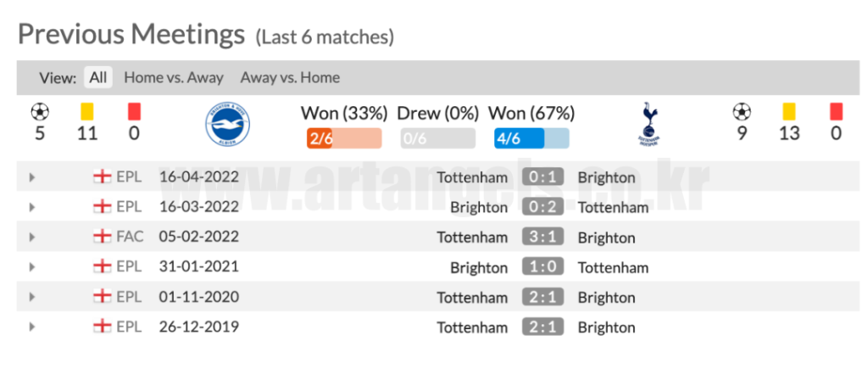Viewport: 868px width, 375px height.
Task: Click Tottenham's red card icon
Action: [837, 111]
